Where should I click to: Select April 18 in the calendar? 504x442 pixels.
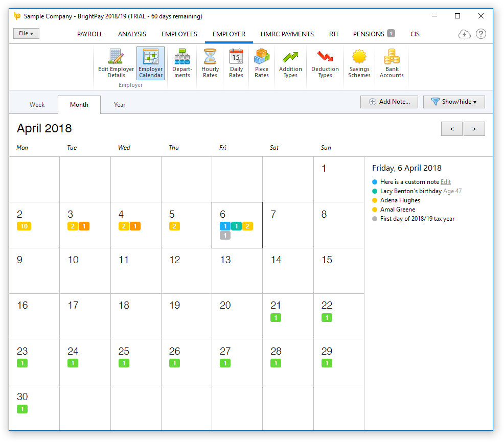point(136,316)
